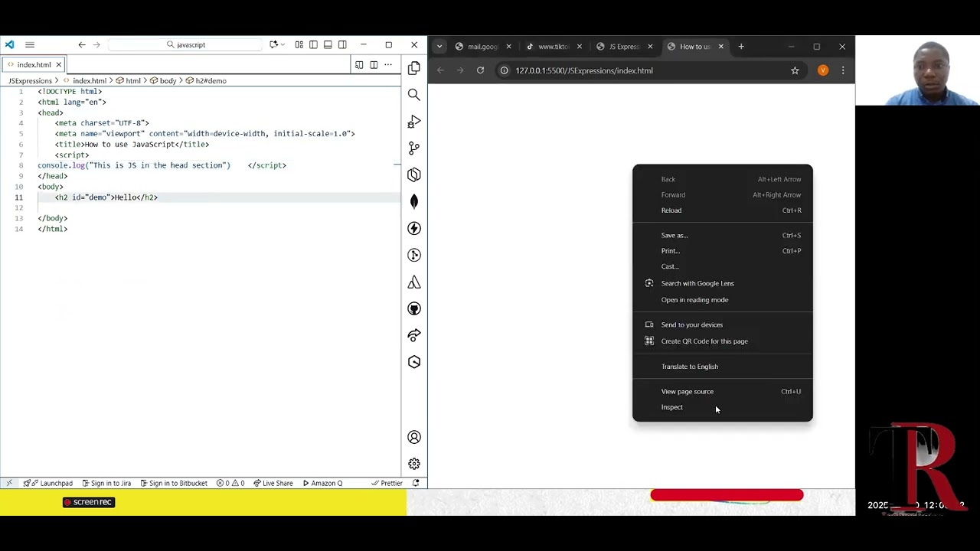Click Sign in to Jira
980x551 pixels.
tap(106, 483)
